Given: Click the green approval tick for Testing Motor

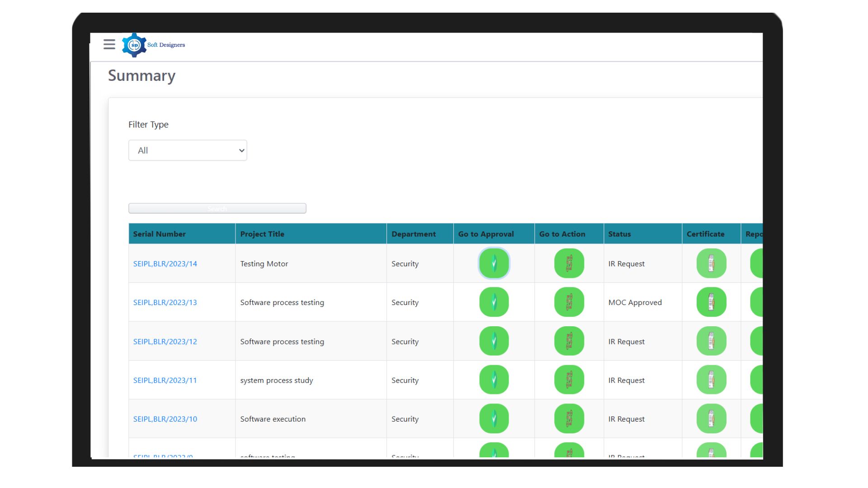Looking at the screenshot, I should 494,263.
